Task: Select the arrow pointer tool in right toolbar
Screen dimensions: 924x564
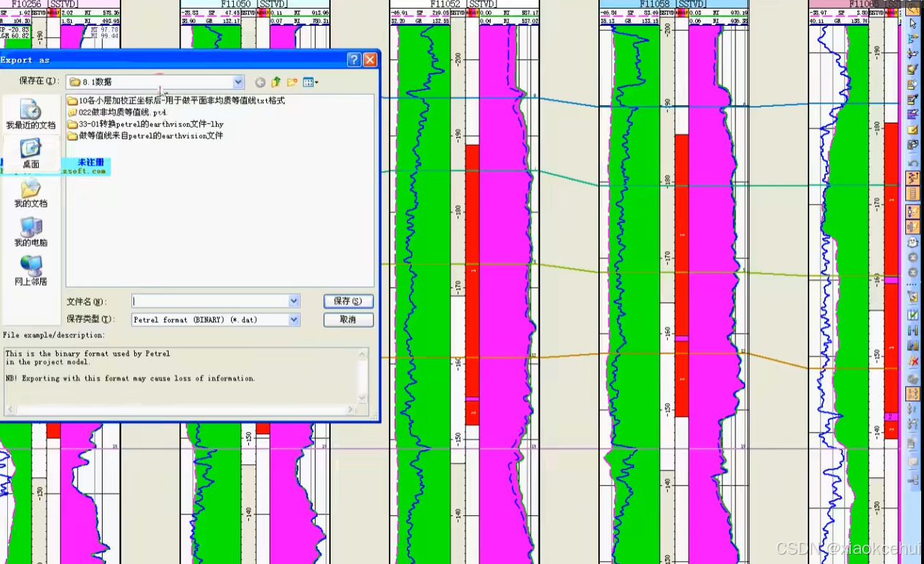Action: 913,24
